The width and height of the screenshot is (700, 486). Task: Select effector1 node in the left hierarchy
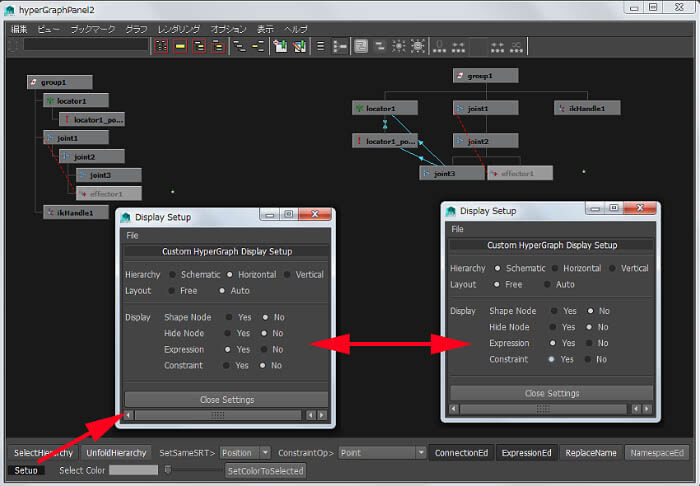[109, 194]
